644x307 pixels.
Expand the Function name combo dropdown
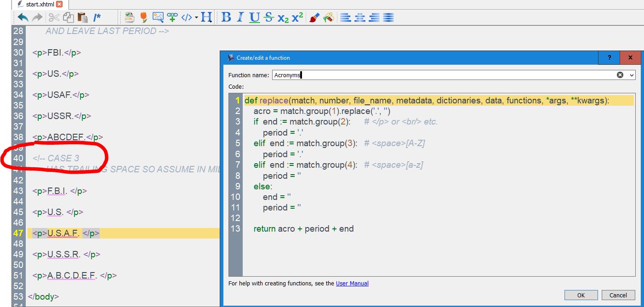click(x=632, y=75)
